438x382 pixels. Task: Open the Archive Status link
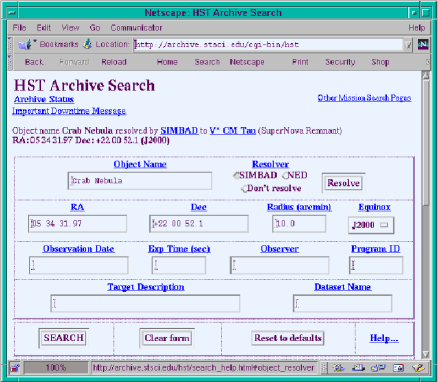pyautogui.click(x=44, y=99)
